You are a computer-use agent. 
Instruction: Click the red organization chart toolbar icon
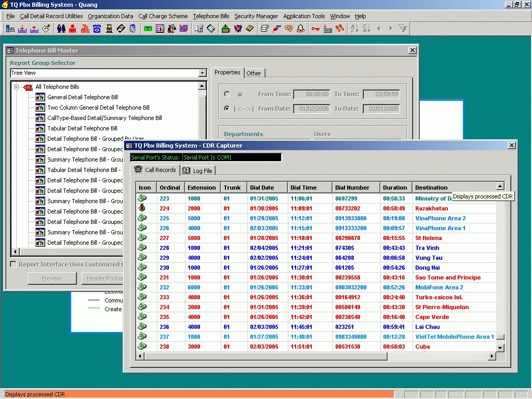click(85, 29)
